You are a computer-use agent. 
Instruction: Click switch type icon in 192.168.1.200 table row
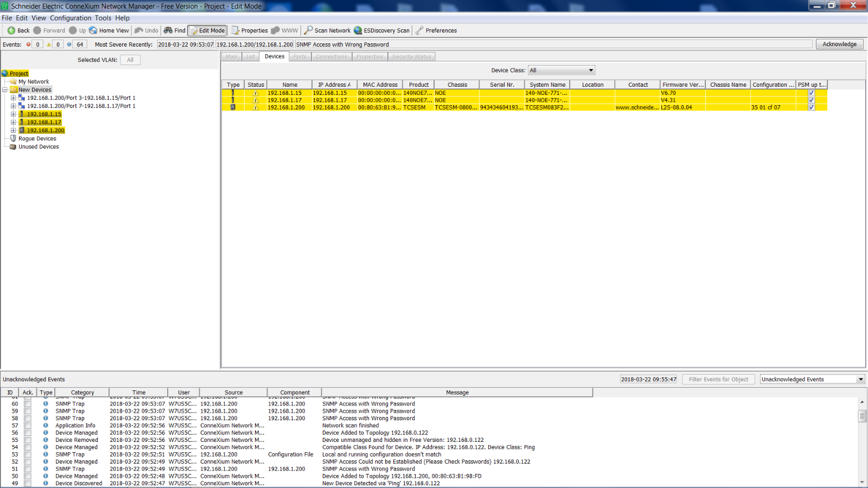(233, 107)
